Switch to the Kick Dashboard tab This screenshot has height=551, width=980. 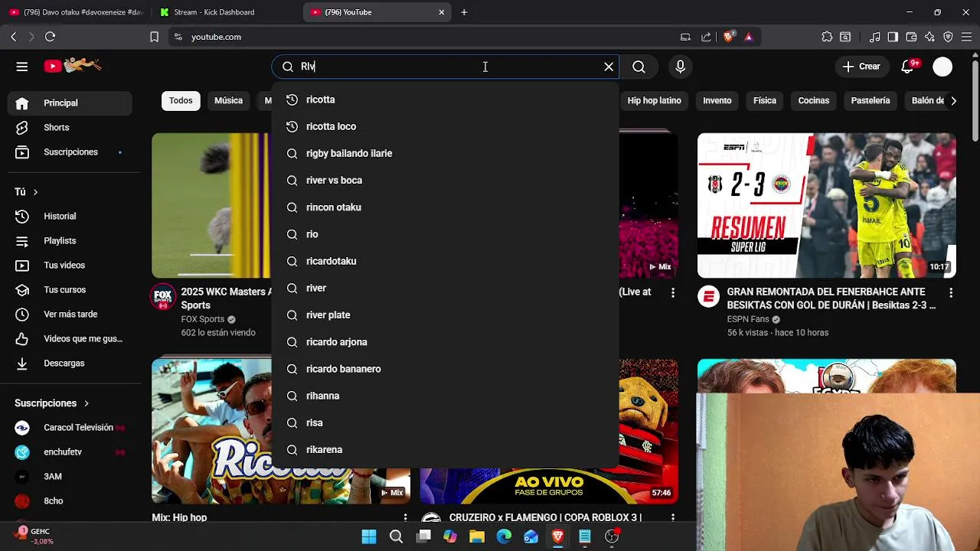tap(227, 12)
